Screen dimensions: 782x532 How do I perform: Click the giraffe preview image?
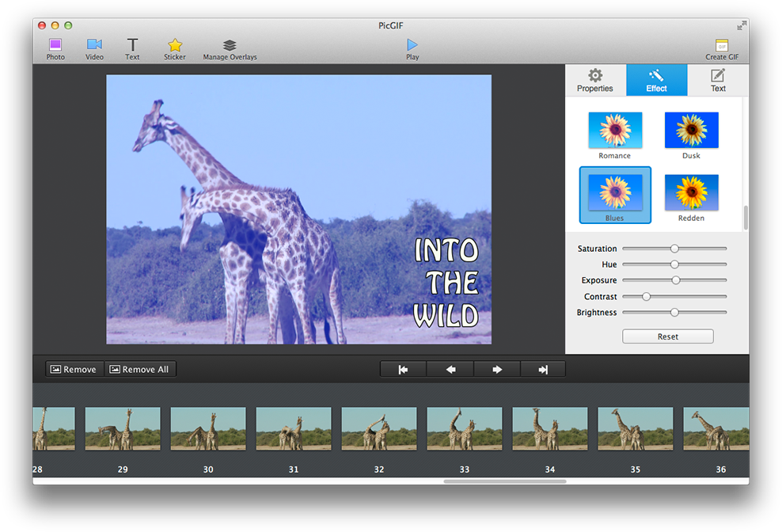(x=298, y=210)
